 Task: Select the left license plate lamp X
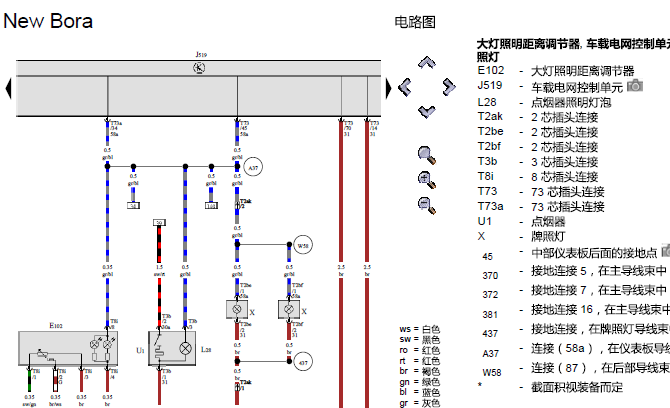(x=237, y=309)
